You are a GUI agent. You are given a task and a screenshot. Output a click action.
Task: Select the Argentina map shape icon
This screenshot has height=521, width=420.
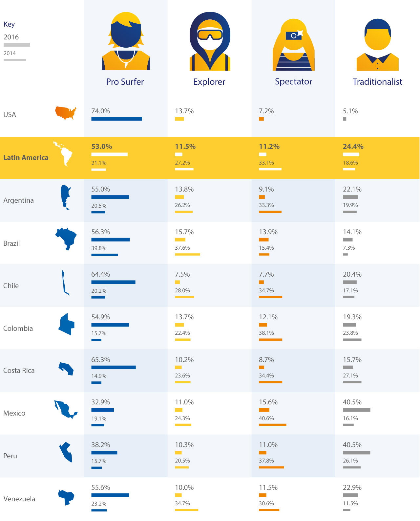(x=66, y=197)
